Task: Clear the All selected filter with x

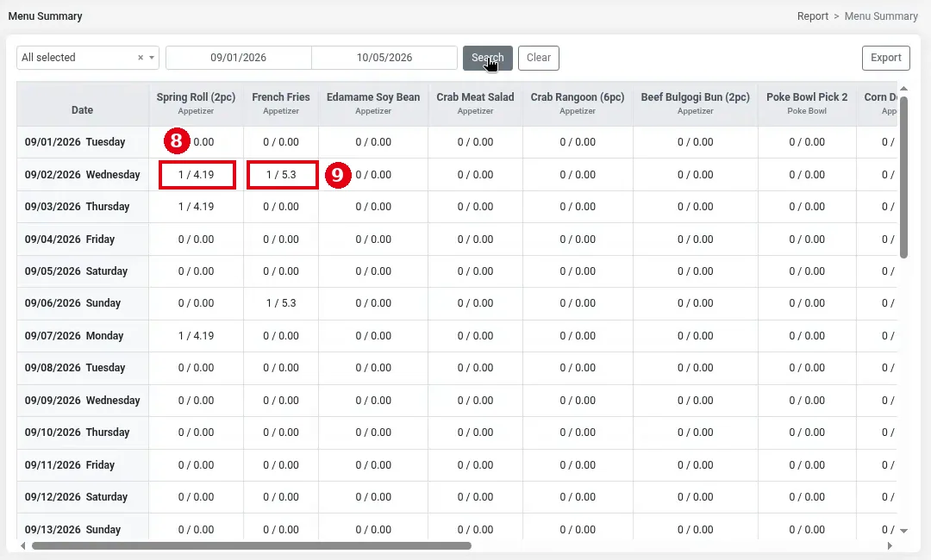Action: [x=141, y=58]
